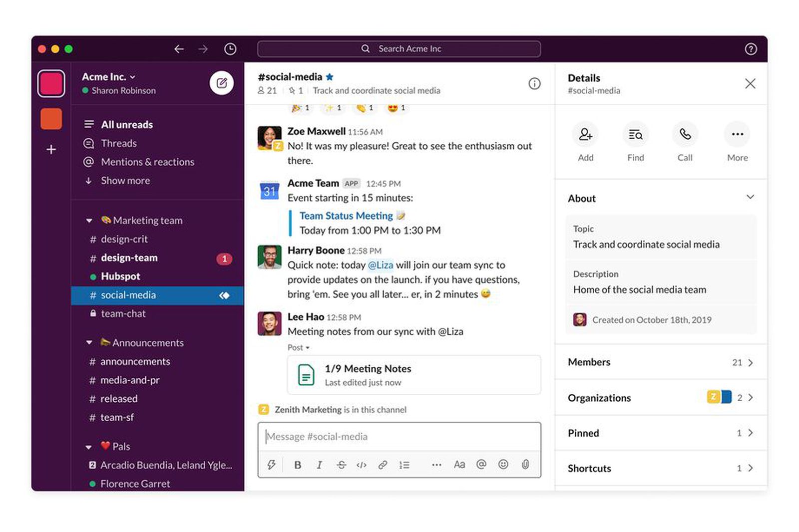Open the More options icon in Details
Screen dimensions: 799x532
click(737, 135)
